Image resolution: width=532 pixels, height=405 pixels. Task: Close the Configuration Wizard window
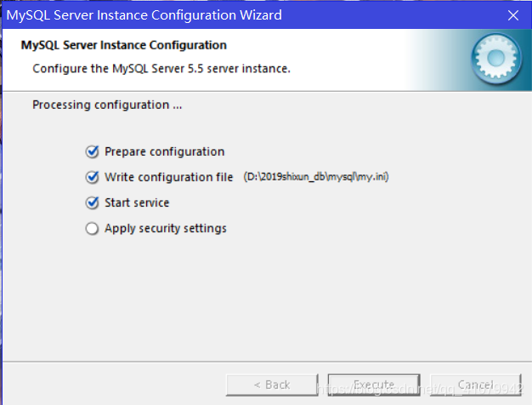513,15
